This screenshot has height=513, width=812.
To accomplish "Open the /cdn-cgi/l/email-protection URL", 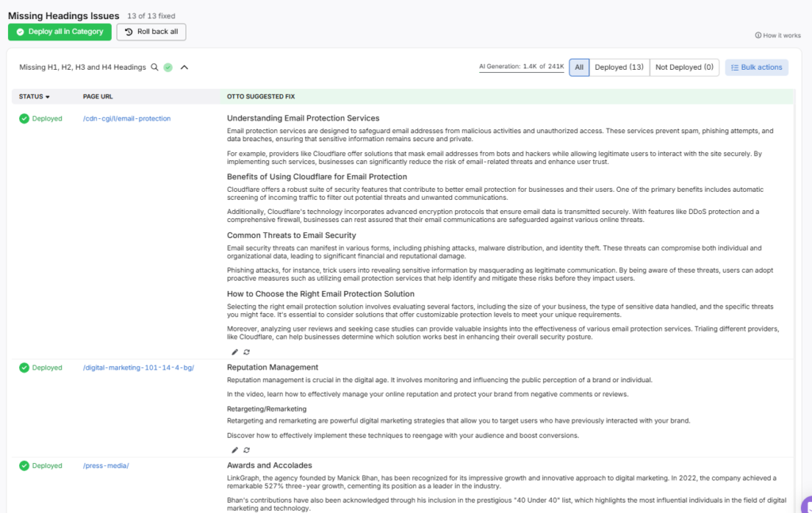I will click(x=127, y=119).
